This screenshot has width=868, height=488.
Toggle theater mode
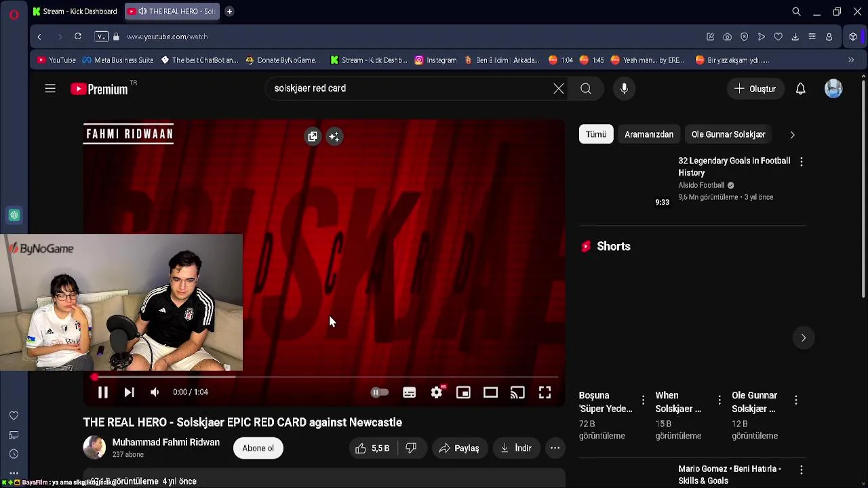pos(490,392)
